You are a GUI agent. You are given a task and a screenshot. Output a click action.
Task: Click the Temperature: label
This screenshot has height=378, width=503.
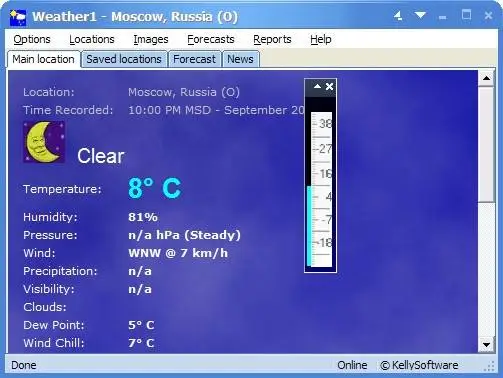62,189
